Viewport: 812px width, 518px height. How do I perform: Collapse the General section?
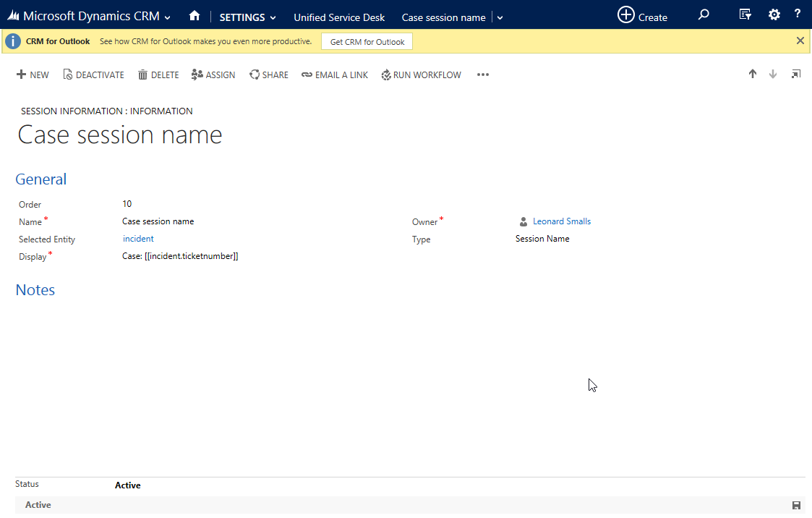pos(41,179)
